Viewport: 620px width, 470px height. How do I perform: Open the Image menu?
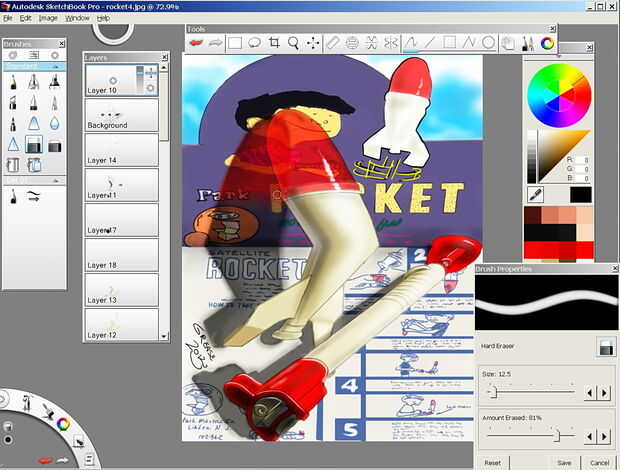point(48,18)
